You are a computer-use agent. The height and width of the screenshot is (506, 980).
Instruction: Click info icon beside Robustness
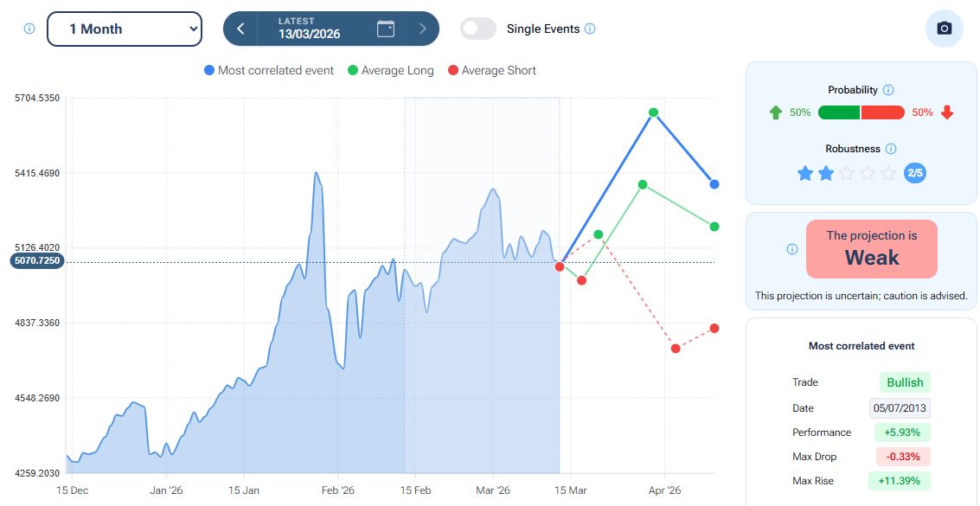[x=891, y=149]
